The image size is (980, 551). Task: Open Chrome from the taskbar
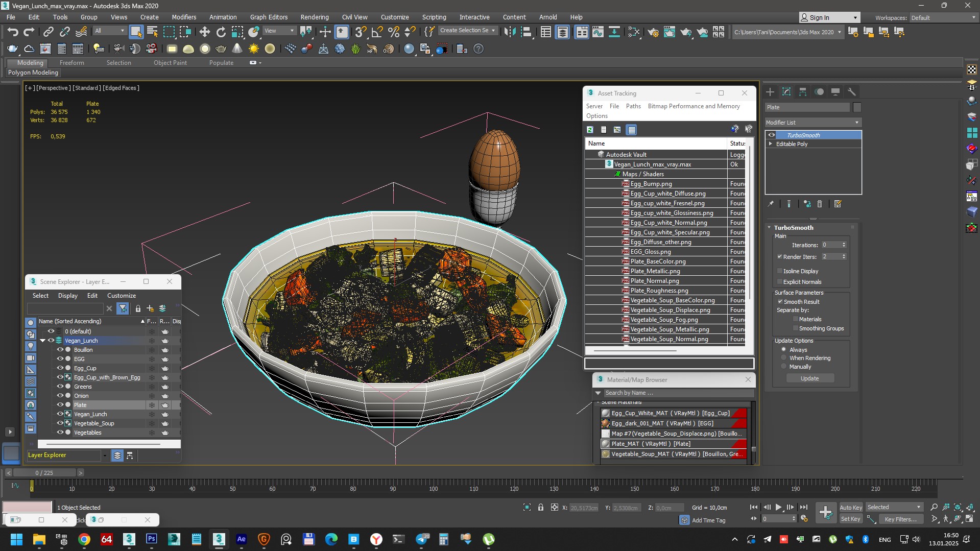tap(84, 539)
